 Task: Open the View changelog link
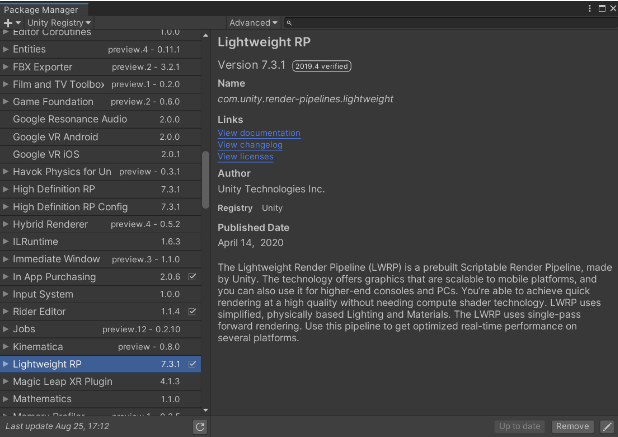[x=250, y=145]
